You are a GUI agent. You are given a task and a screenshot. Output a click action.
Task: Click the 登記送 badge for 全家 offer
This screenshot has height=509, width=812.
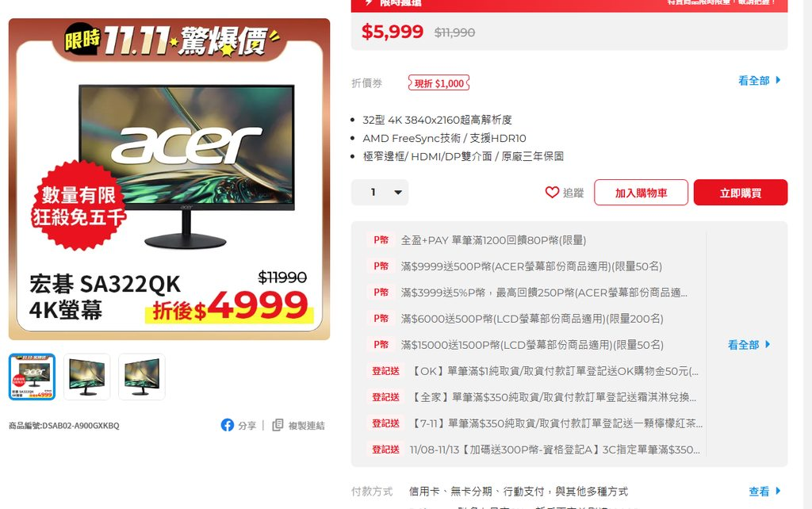(386, 397)
